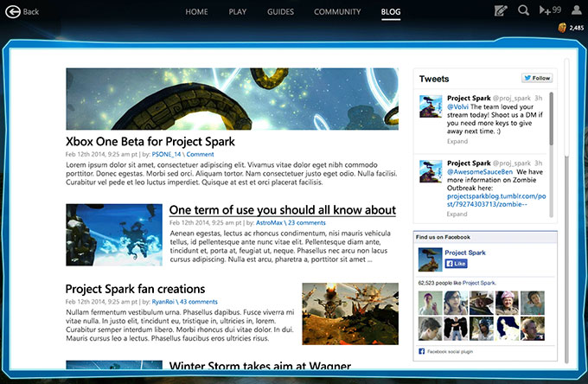This screenshot has height=384, width=588.
Task: Click the Project Spark link in the '62,523 people like' line
Action: coord(479,283)
